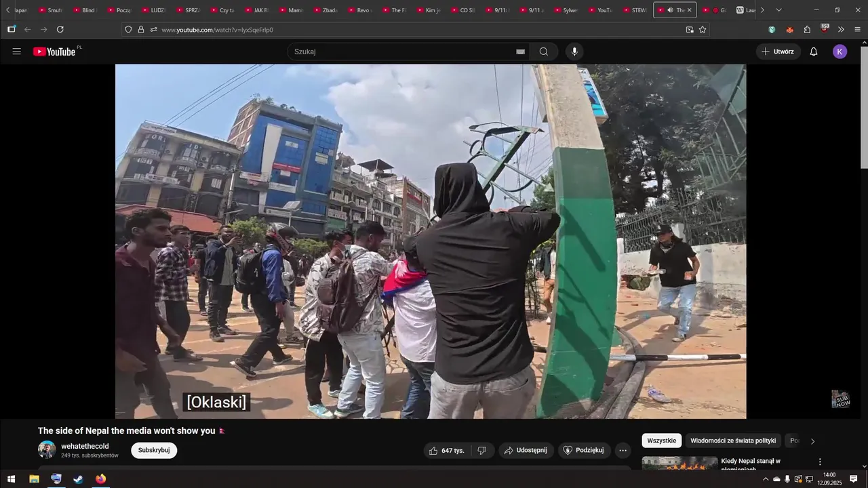Open Steam from the taskbar
The width and height of the screenshot is (868, 488).
click(79, 479)
